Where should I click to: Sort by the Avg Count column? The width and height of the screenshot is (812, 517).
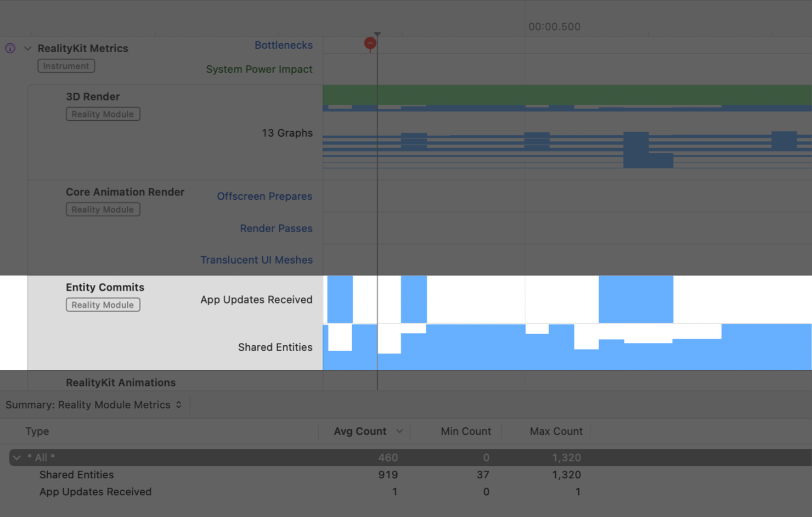coord(360,431)
